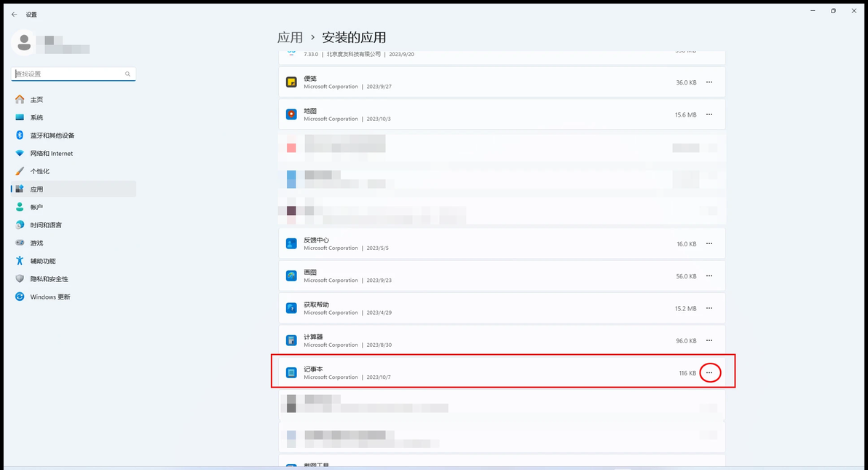The height and width of the screenshot is (470, 868).
Task: Click the 96.0 KB size value
Action: [686, 341]
